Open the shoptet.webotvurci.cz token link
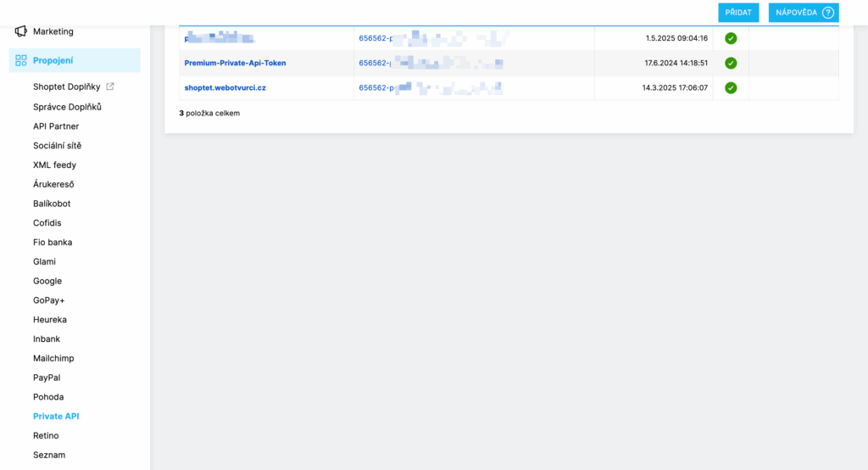The height and width of the screenshot is (470, 868). point(225,87)
